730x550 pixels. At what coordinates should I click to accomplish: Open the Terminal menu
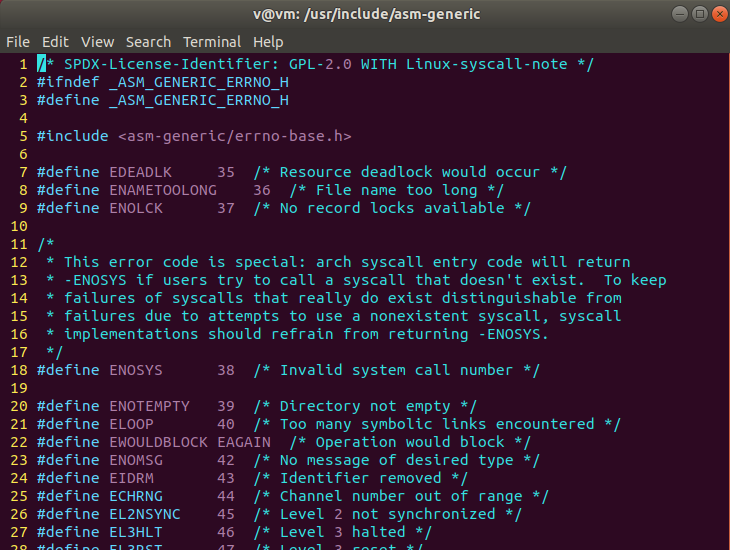click(212, 42)
